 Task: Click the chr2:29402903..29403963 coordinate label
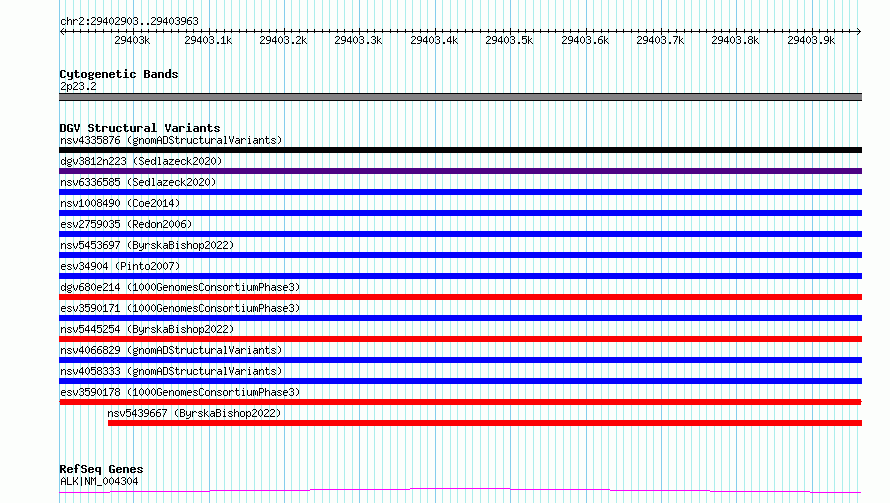pyautogui.click(x=129, y=21)
